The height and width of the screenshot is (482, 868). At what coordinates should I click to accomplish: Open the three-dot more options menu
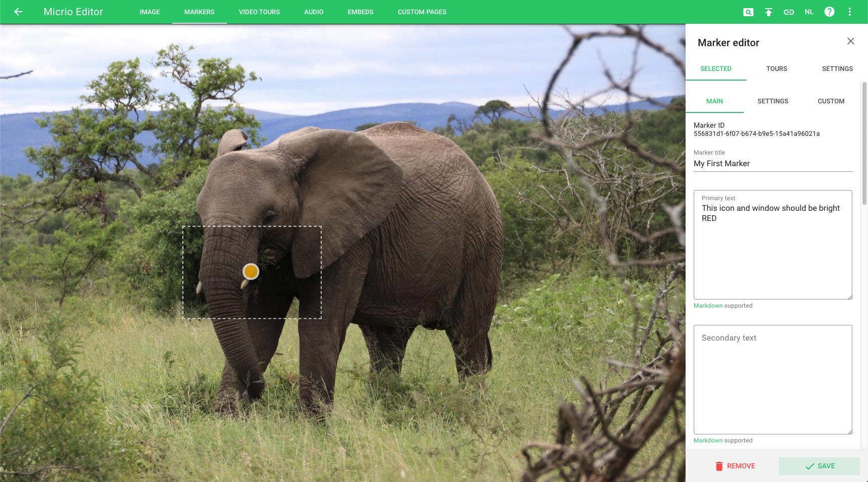coord(849,12)
